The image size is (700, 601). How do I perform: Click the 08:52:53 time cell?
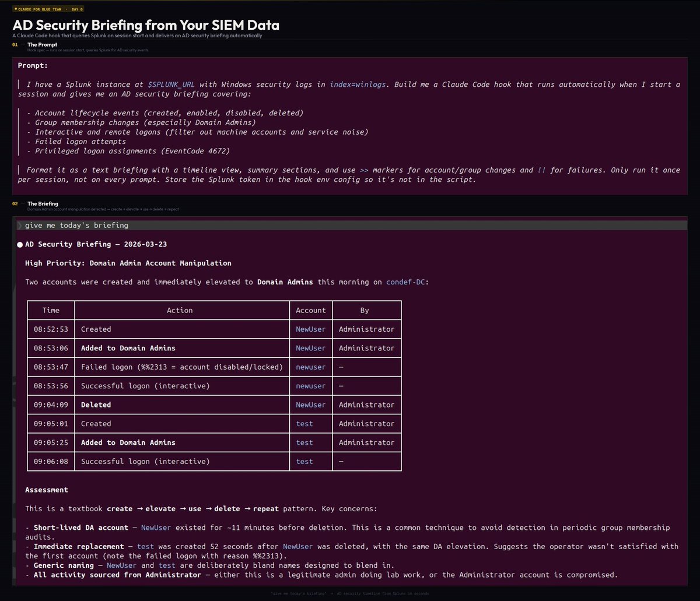tap(51, 329)
